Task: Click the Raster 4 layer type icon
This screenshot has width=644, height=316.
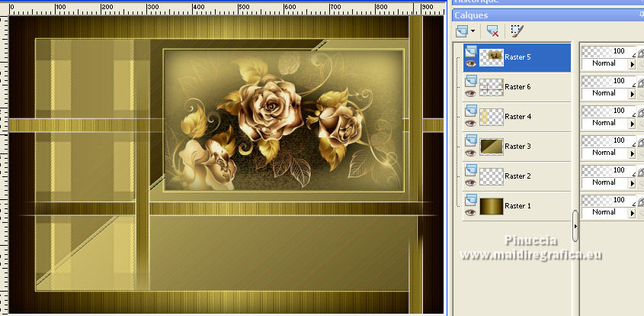Action: pos(471,110)
